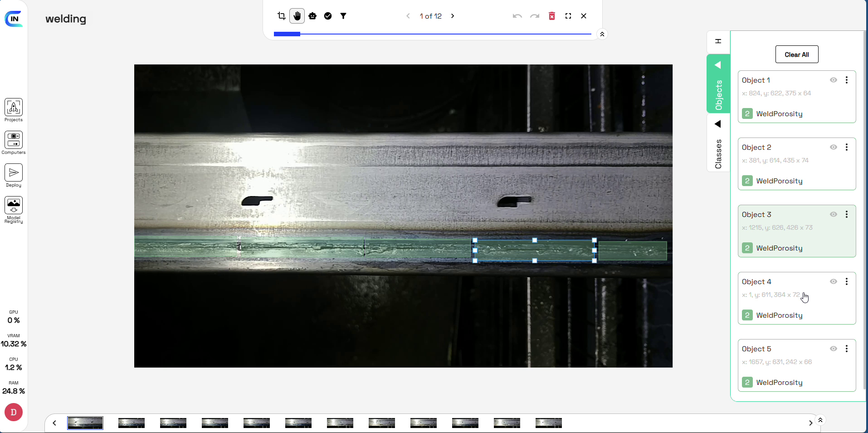The image size is (868, 433).
Task: Open the kebab menu on Object 2
Action: (x=848, y=147)
